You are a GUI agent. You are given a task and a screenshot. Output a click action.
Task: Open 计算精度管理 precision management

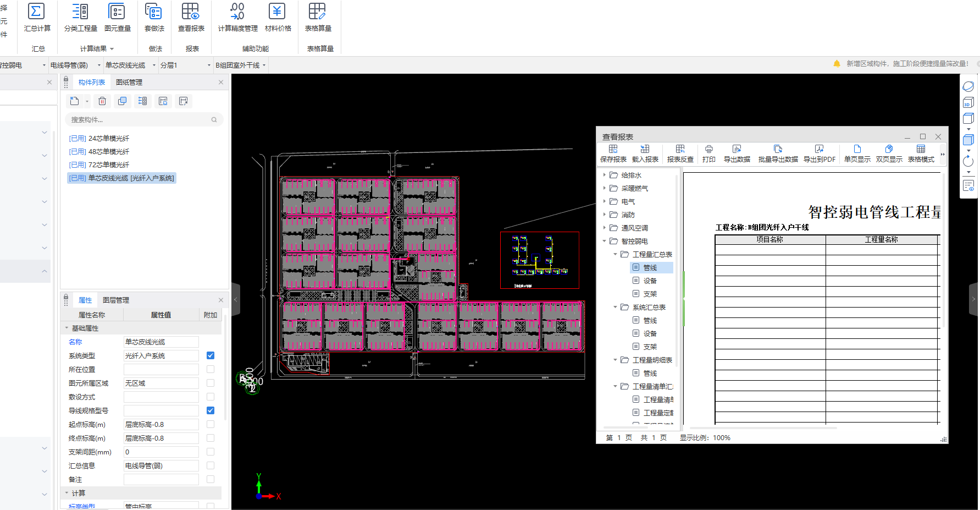point(237,17)
